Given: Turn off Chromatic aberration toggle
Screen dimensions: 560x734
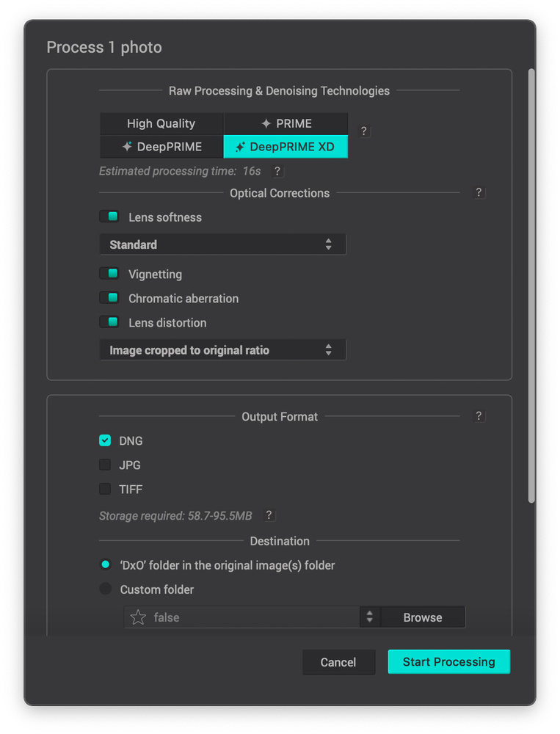Looking at the screenshot, I should pyautogui.click(x=109, y=298).
